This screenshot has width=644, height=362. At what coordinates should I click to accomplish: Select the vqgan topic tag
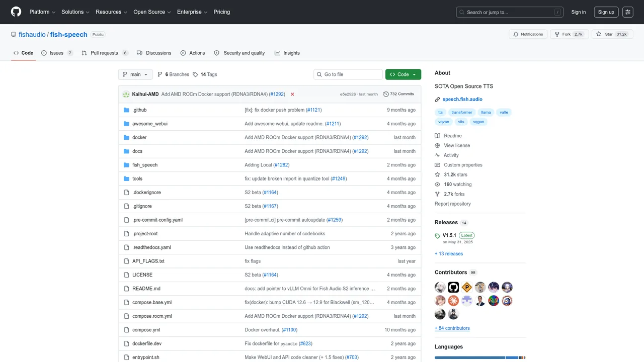tap(479, 122)
